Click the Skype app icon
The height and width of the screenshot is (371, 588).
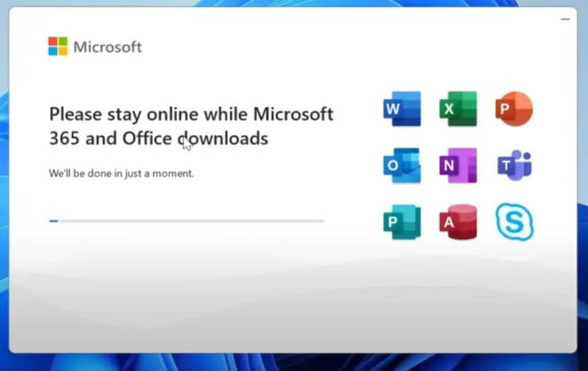coord(514,222)
